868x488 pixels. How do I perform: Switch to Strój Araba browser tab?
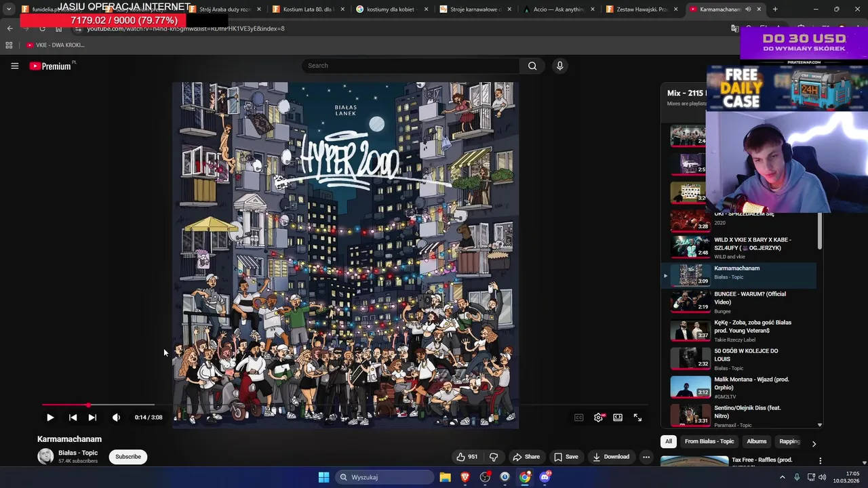[x=224, y=9]
